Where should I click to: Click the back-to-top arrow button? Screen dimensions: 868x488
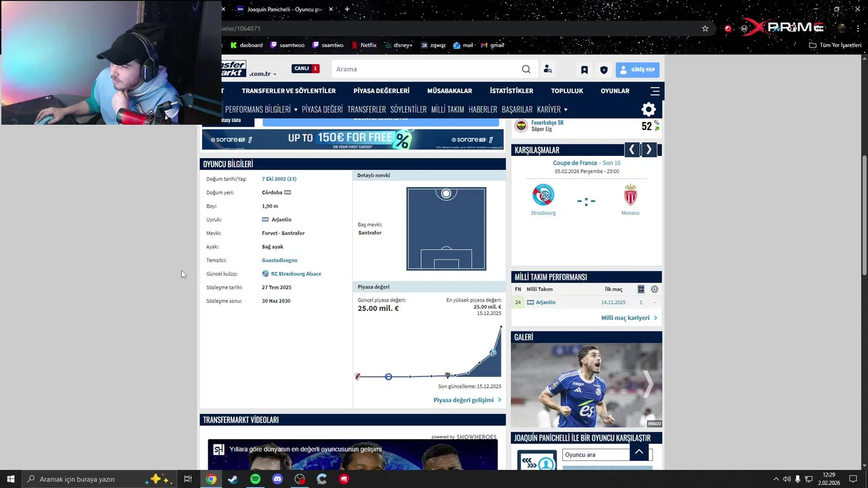click(x=639, y=451)
